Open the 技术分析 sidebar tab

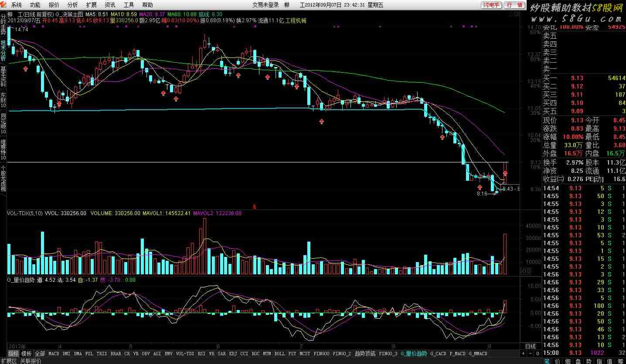[x=3, y=51]
